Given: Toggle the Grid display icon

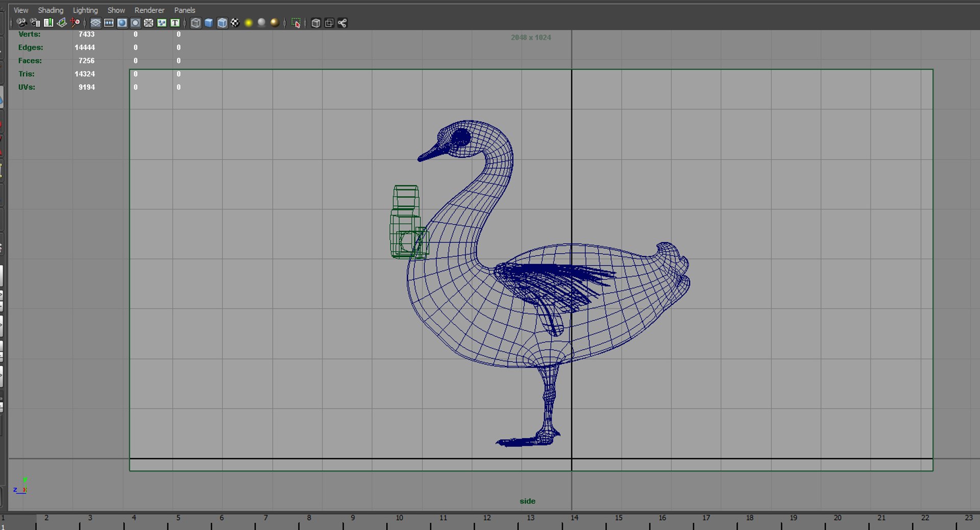Looking at the screenshot, I should 95,22.
